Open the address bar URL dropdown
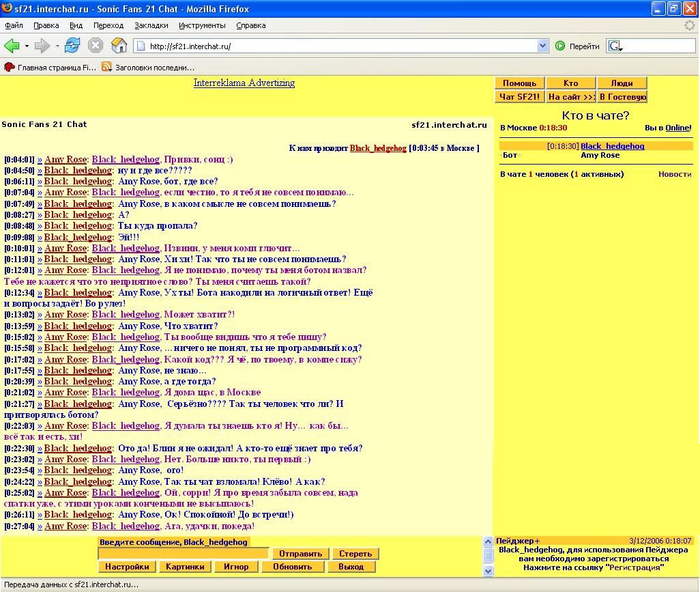The width and height of the screenshot is (700, 592). coord(543,46)
